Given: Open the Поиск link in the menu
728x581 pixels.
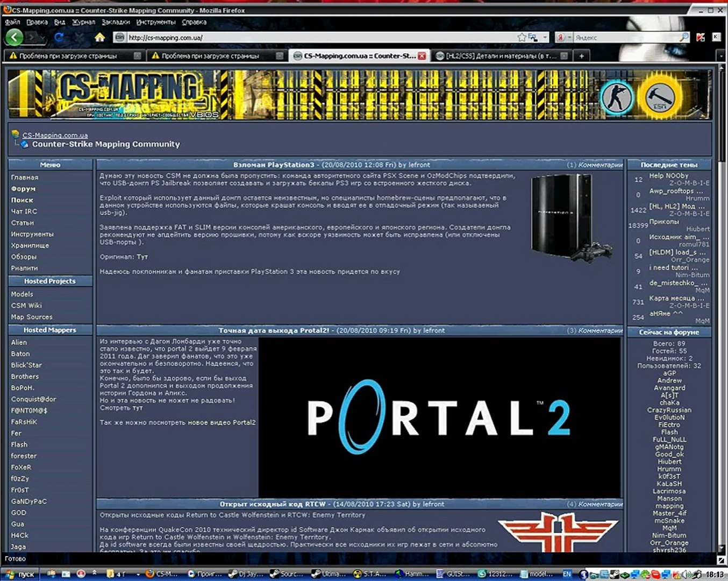Looking at the screenshot, I should pos(22,200).
